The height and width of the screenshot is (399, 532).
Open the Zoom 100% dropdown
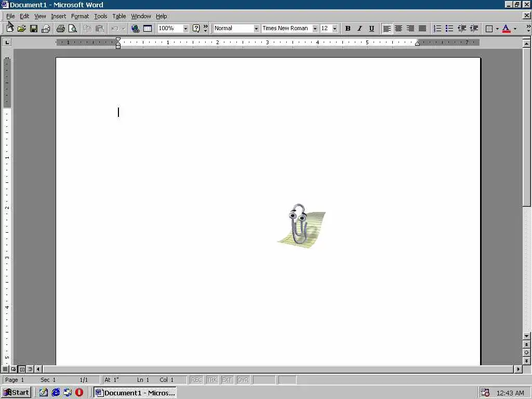[x=185, y=29]
